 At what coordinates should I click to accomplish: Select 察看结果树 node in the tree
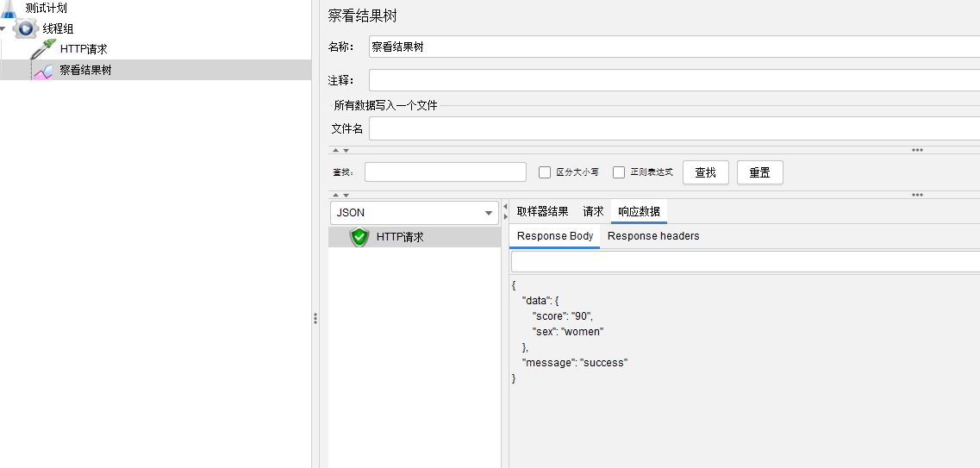pos(85,70)
